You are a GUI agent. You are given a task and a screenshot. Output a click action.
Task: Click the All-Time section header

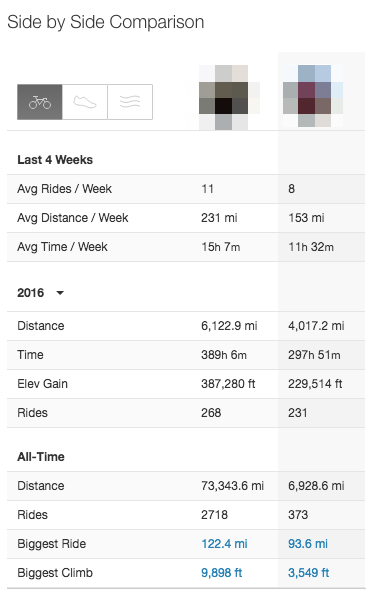41,457
